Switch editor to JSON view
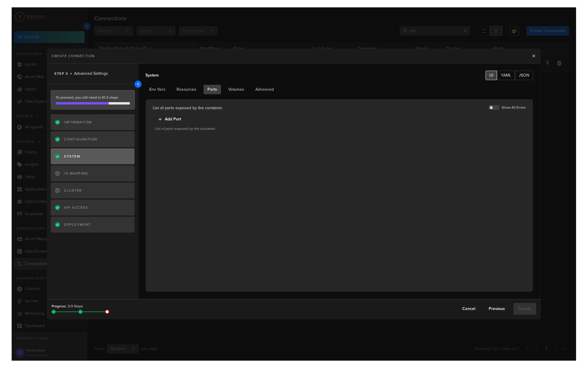The image size is (588, 368). click(524, 75)
